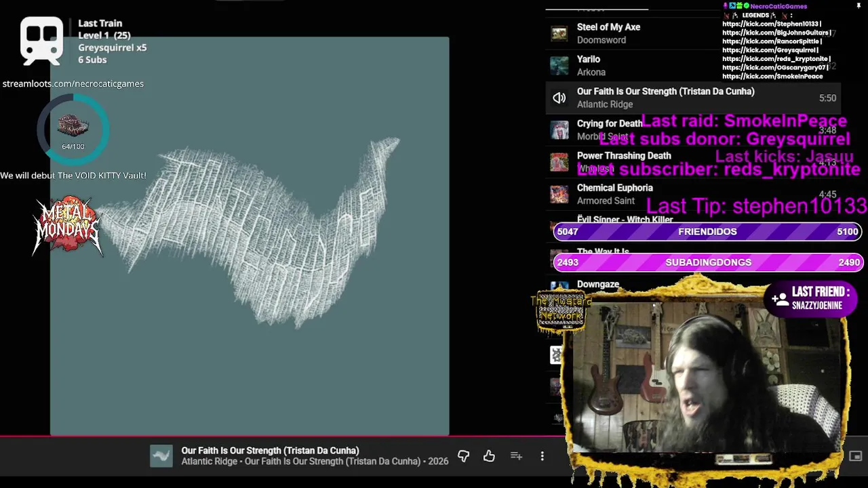Select Our Faith Is Our Strength queue row title
Image resolution: width=868 pixels, height=488 pixels.
(x=665, y=91)
